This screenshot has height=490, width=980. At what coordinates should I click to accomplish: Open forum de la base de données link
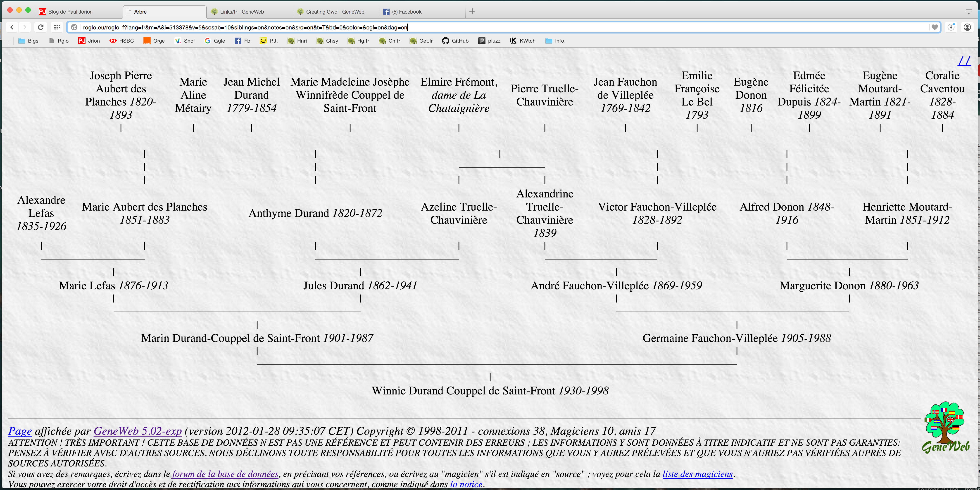(x=225, y=474)
